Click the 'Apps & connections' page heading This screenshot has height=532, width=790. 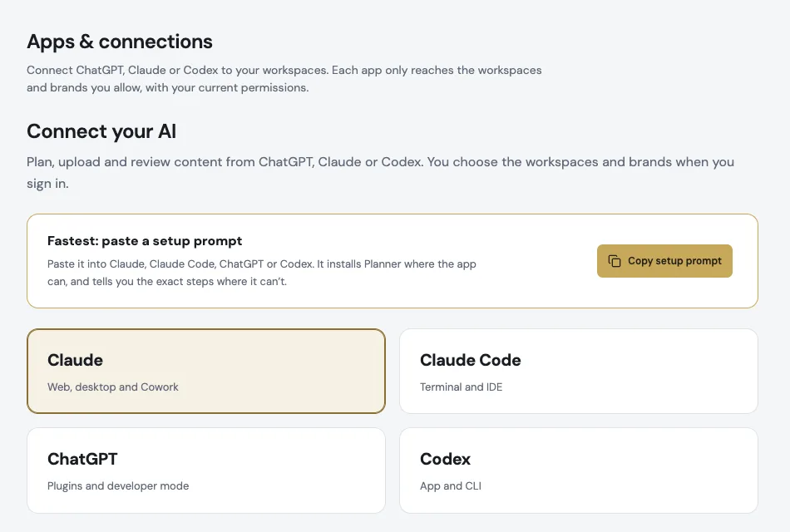coord(120,42)
